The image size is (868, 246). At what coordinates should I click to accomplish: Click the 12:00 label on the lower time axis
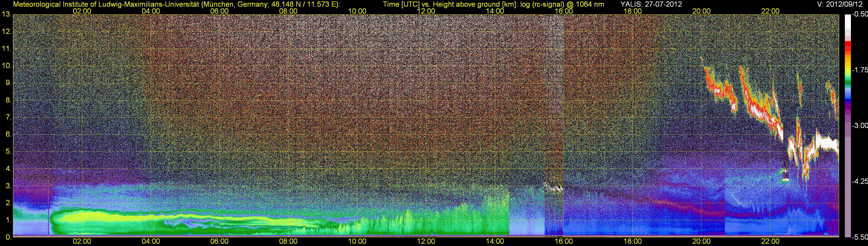(426, 241)
